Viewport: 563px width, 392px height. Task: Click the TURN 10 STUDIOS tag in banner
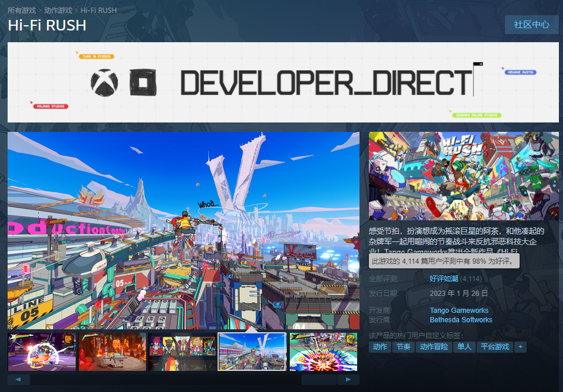pos(96,57)
